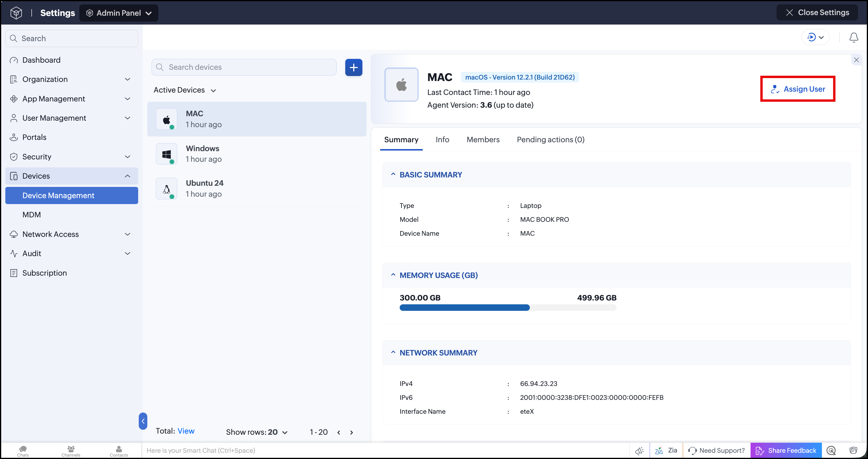Collapse the sidebar with the arrow handle
Image resolution: width=868 pixels, height=459 pixels.
(x=143, y=421)
